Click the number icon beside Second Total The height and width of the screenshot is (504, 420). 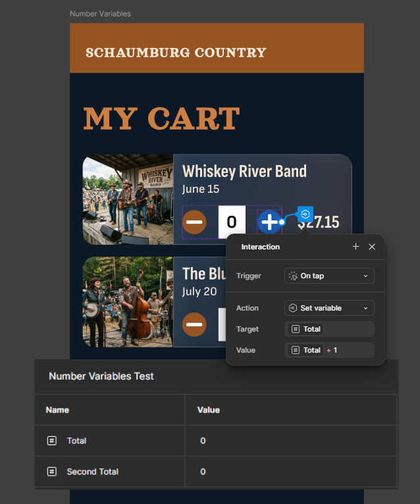coord(52,472)
